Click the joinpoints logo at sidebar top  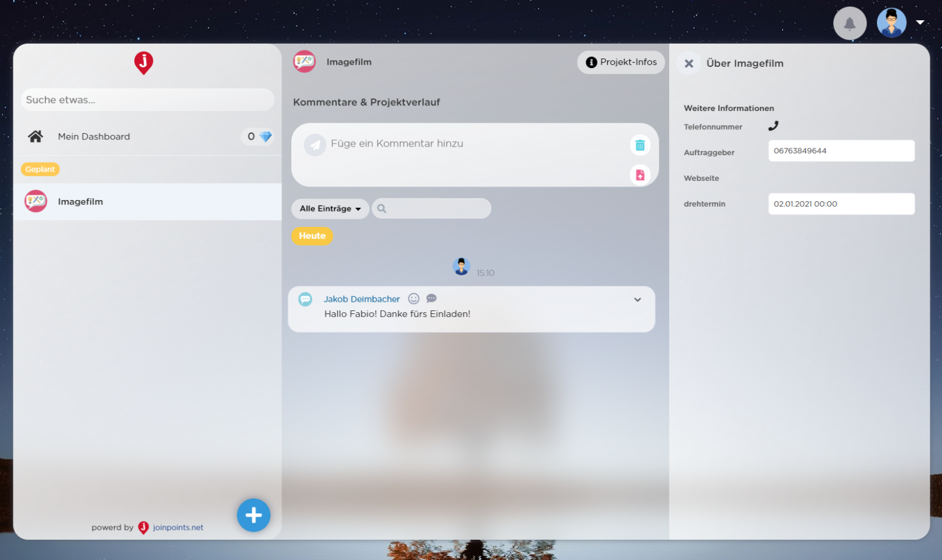pos(144,63)
